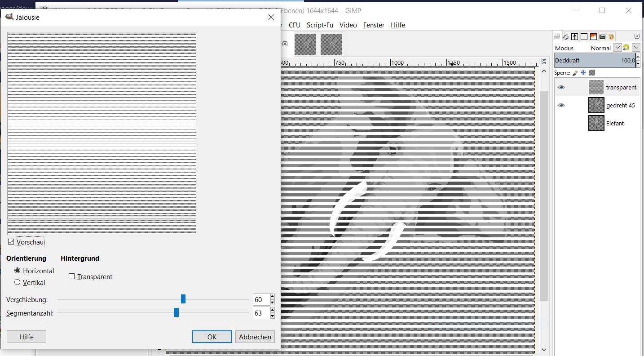The image size is (644, 356).
Task: Click the 'gedreht 45' layer thumbnail
Action: [596, 105]
